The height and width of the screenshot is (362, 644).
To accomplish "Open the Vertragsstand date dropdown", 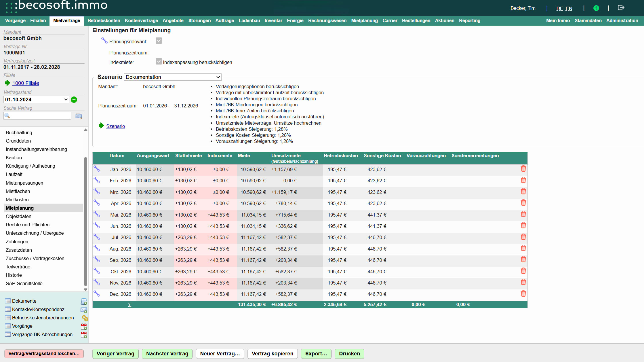I will 36,100.
